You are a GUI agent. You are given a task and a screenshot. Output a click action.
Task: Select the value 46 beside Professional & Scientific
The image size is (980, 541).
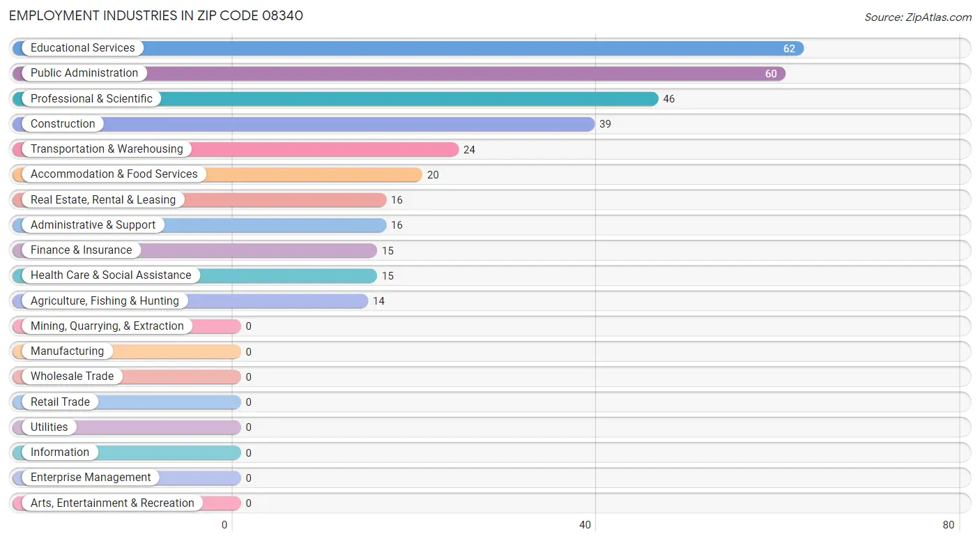click(x=669, y=99)
